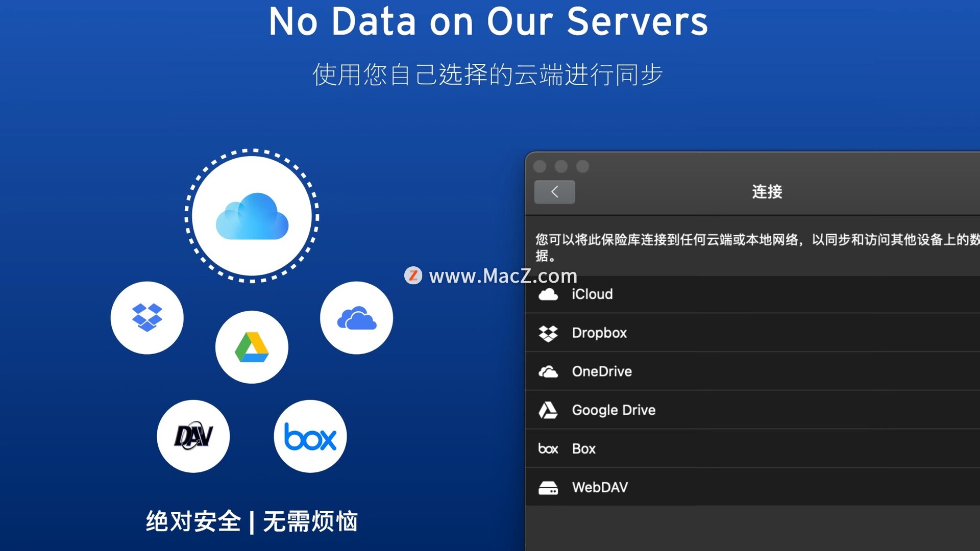Viewport: 980px width, 551px height.
Task: Choose Google Drive from the connection list
Action: coord(753,410)
